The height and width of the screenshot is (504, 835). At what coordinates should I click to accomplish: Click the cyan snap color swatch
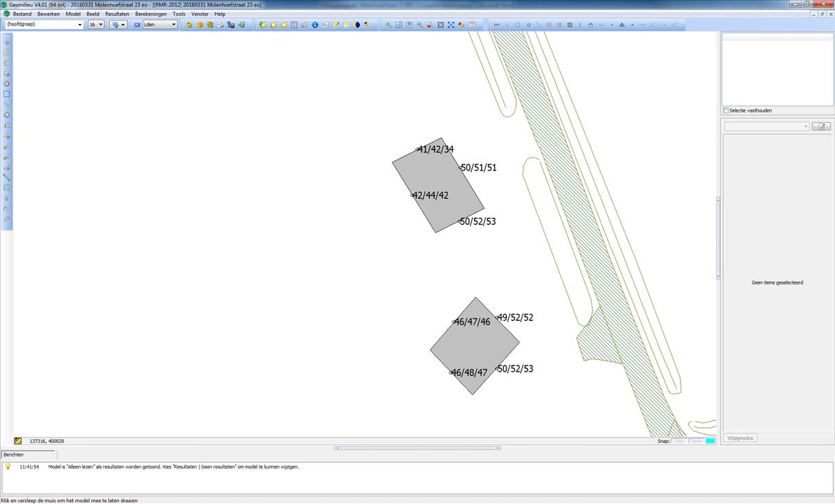pos(710,441)
